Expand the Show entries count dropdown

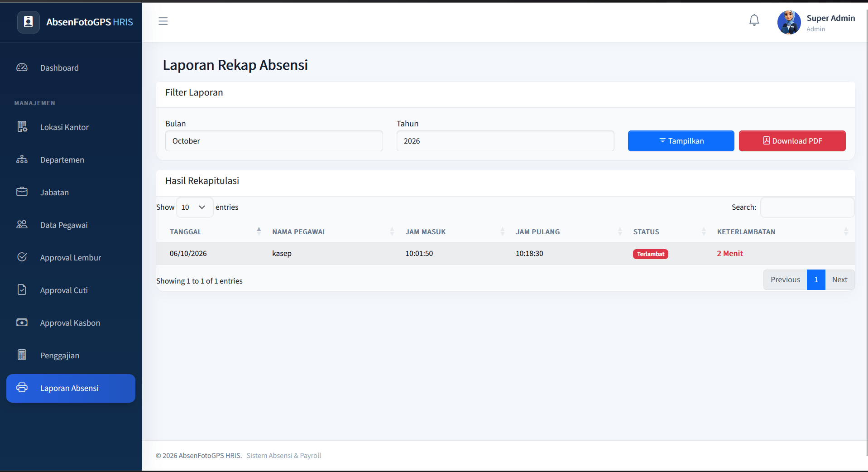click(x=195, y=207)
